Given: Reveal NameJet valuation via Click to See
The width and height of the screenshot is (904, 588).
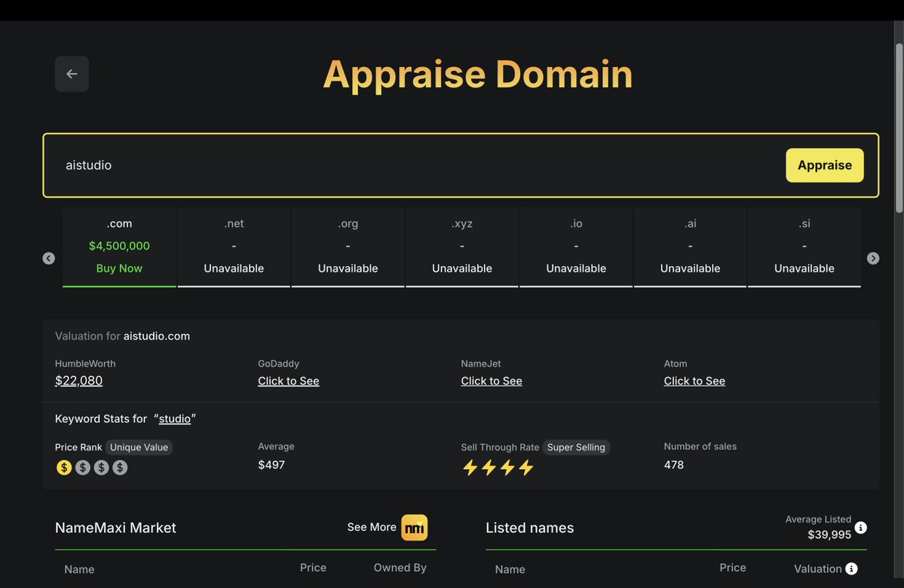Looking at the screenshot, I should point(491,381).
